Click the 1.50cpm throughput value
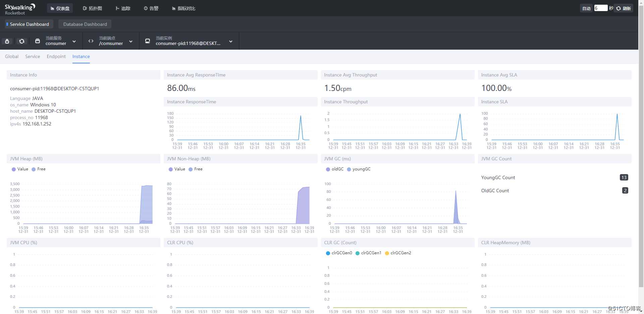644x314 pixels. (338, 88)
